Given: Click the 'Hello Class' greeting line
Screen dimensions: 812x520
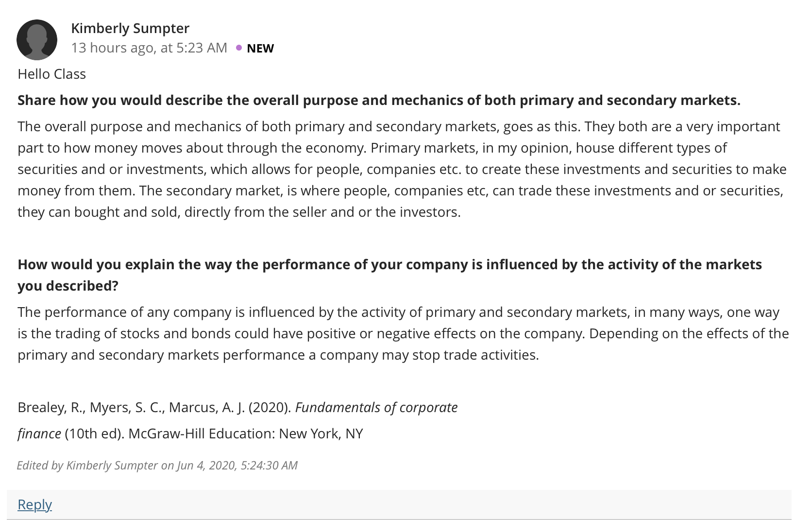Looking at the screenshot, I should (51, 74).
